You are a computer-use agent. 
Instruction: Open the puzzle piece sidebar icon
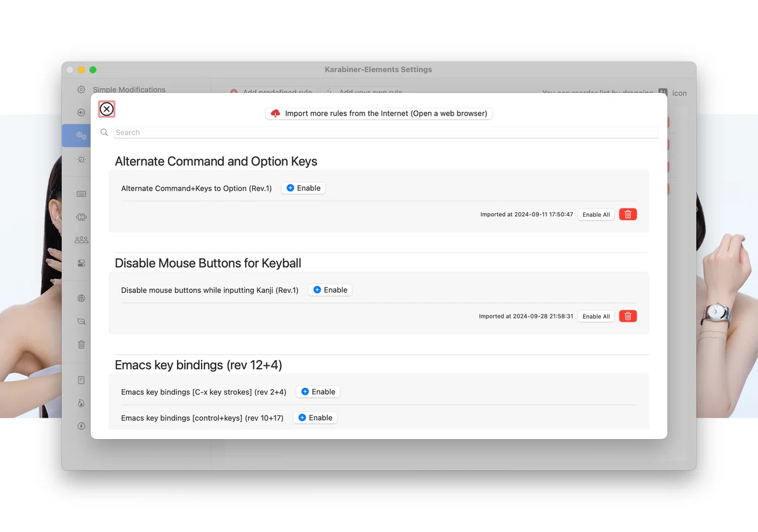tap(81, 217)
